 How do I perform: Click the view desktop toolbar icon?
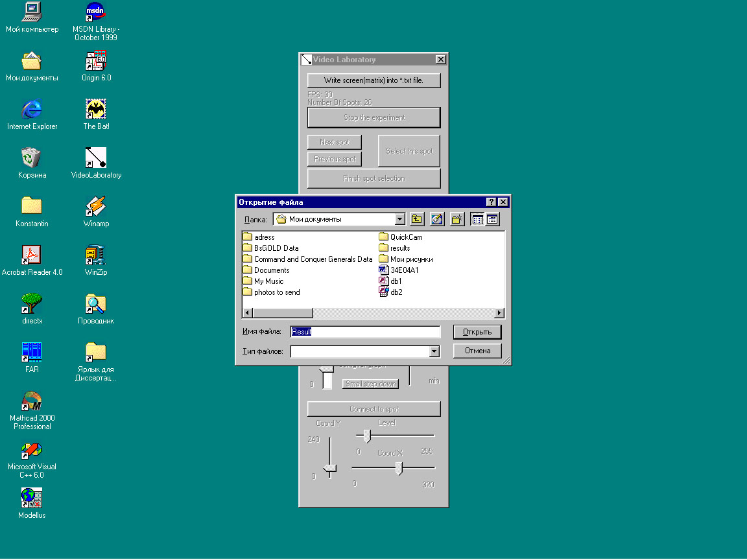click(437, 219)
